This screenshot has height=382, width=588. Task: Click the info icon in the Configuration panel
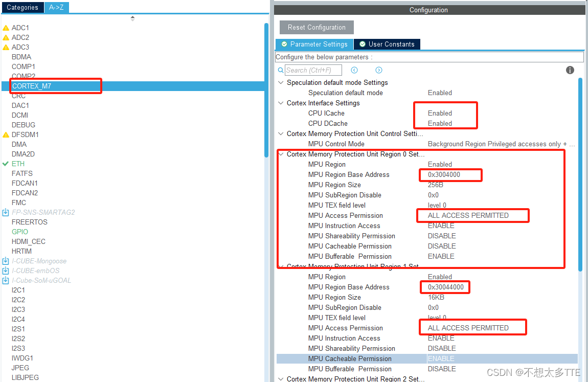point(570,70)
